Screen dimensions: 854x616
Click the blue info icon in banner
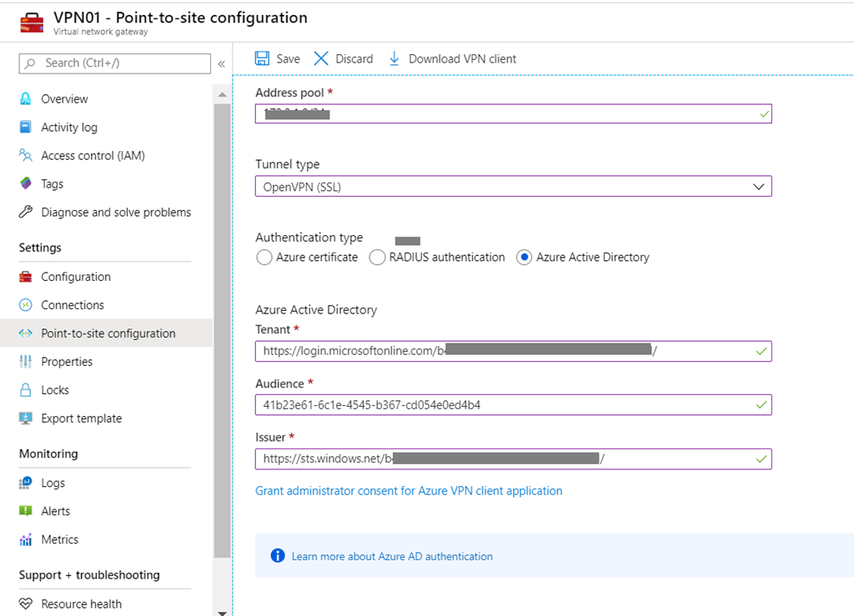278,556
